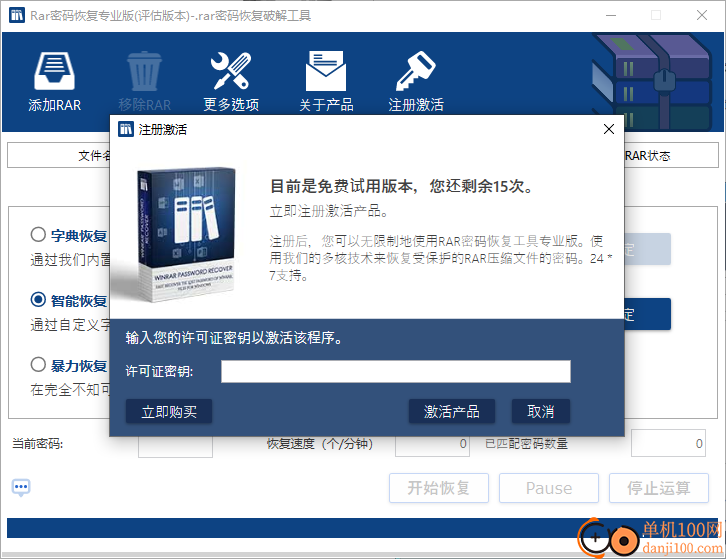
Task: Click the text 输入您的许可证密钥以激活该程序。
Action: click(235, 338)
